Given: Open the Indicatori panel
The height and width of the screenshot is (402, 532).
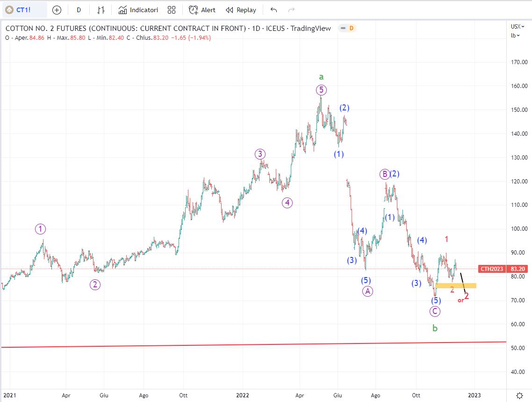Looking at the screenshot, I should 138,10.
